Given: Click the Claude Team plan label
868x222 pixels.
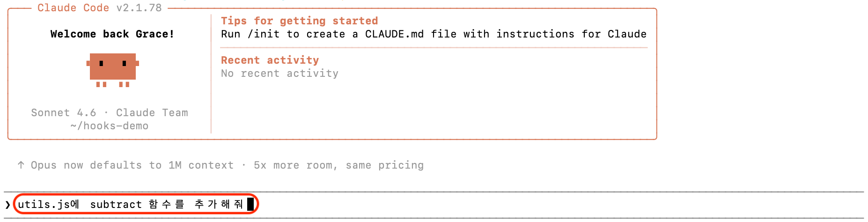Looking at the screenshot, I should 152,113.
